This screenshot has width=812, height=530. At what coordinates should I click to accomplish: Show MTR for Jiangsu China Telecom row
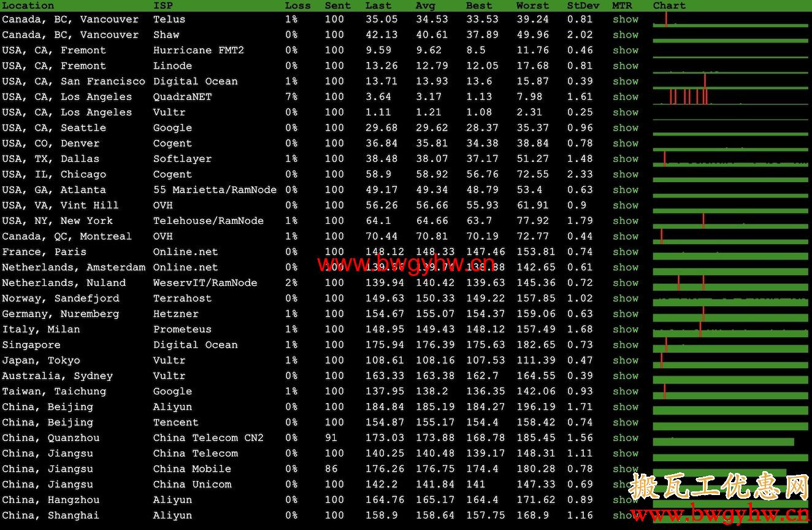[626, 453]
